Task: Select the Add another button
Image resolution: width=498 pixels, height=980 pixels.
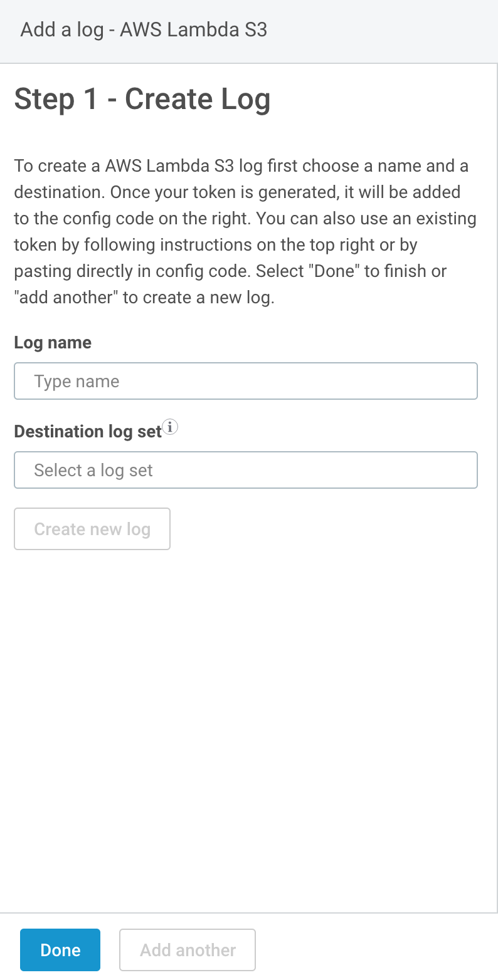Action: tap(188, 950)
